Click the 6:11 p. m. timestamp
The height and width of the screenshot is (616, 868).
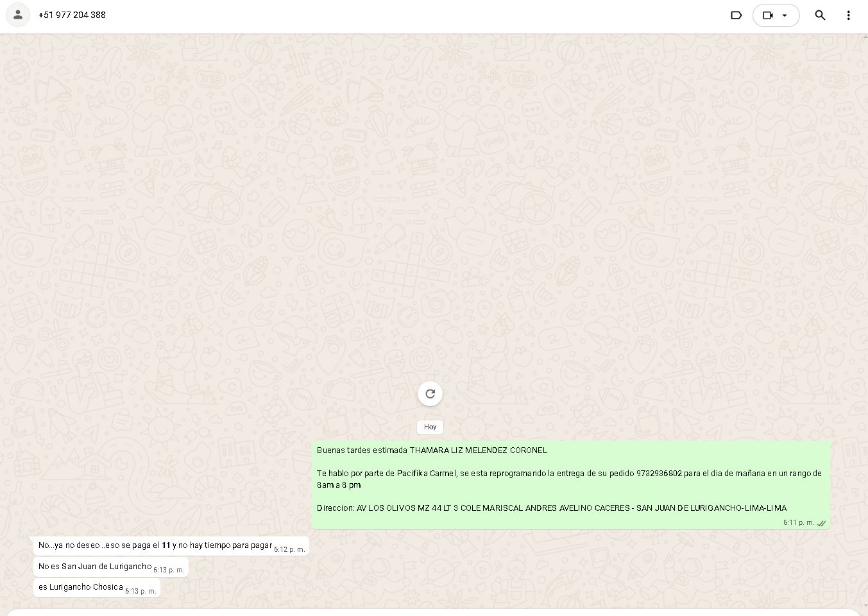(x=798, y=523)
